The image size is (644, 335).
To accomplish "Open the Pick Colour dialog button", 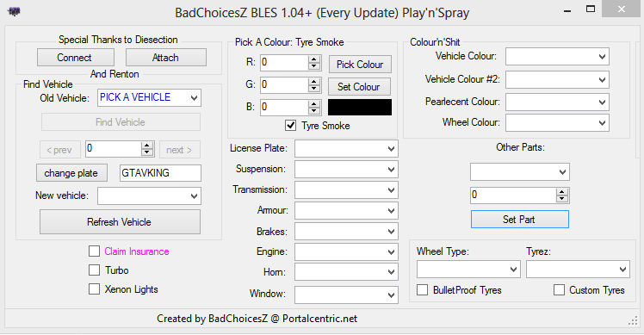I will point(360,64).
